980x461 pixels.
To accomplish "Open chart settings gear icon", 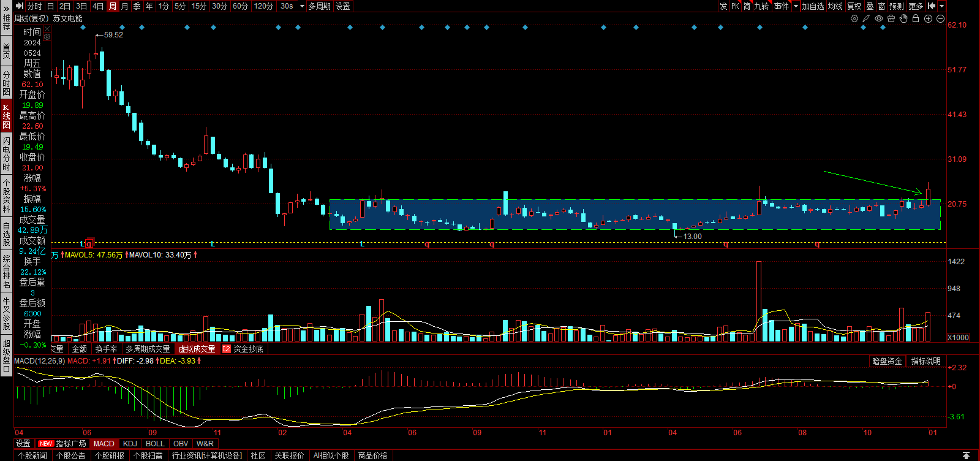I will [854, 18].
